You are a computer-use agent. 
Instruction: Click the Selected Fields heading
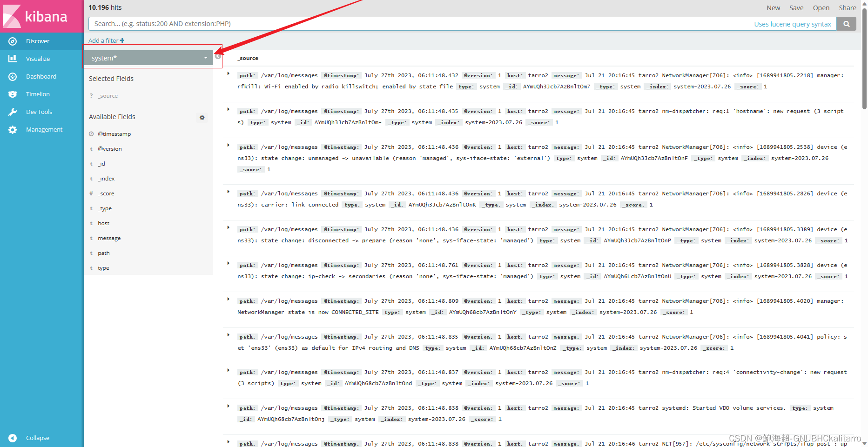pyautogui.click(x=111, y=79)
